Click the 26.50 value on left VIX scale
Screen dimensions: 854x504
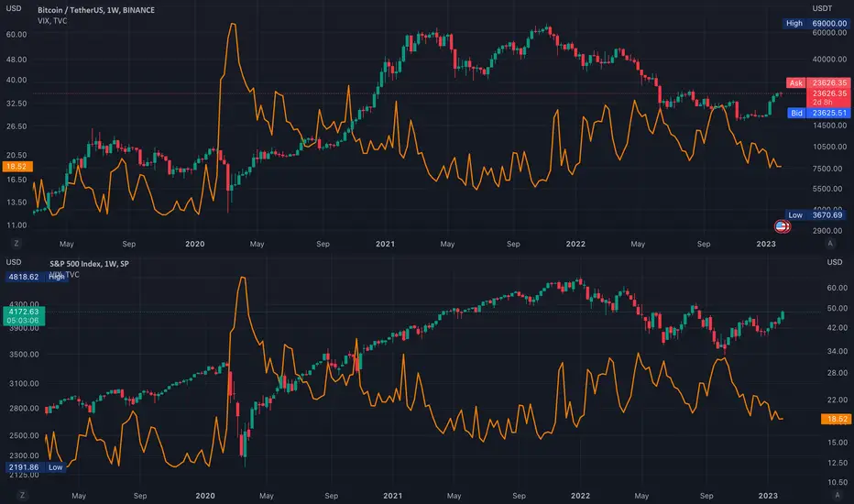[x=16, y=126]
